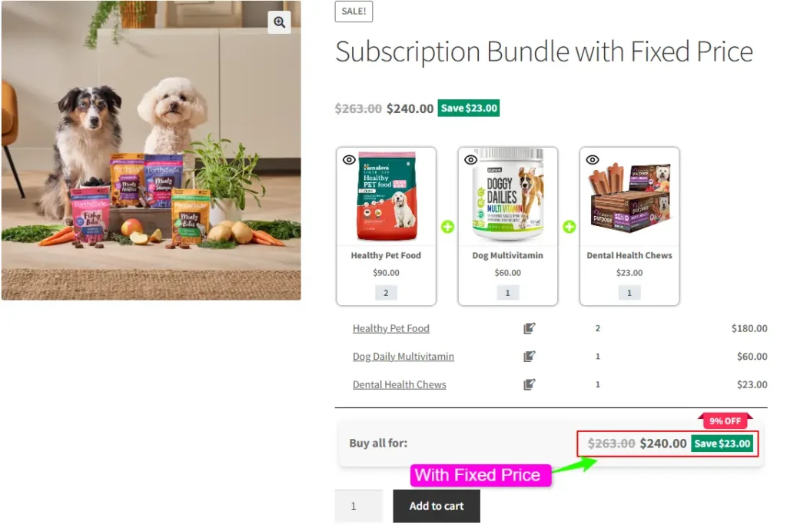Select quantity field under Healthy Pet Food showing 2
Image resolution: width=787 pixels, height=532 pixels.
pos(386,292)
